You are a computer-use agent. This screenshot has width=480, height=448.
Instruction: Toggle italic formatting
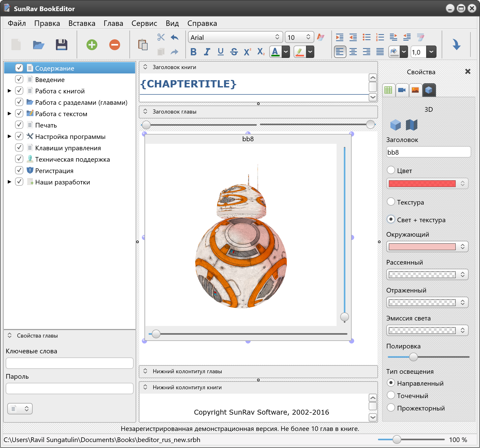(207, 52)
